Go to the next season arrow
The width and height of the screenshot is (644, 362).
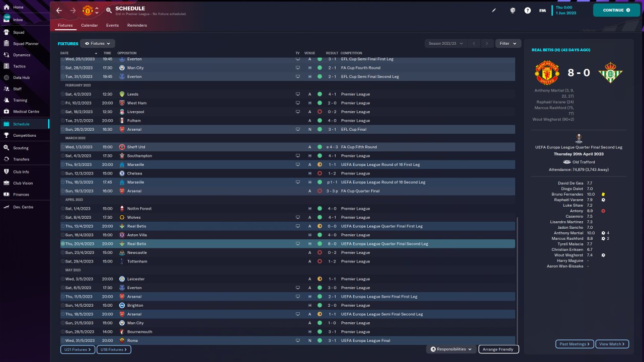(x=487, y=44)
